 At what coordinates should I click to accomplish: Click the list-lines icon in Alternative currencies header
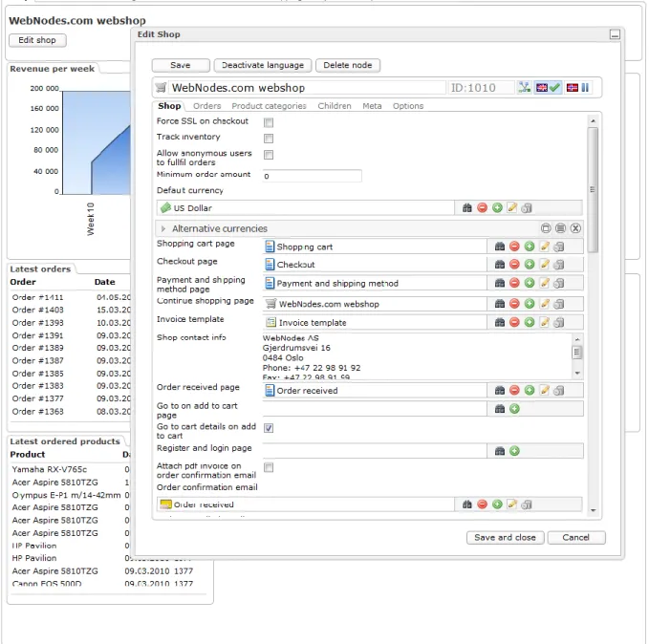pyautogui.click(x=560, y=228)
